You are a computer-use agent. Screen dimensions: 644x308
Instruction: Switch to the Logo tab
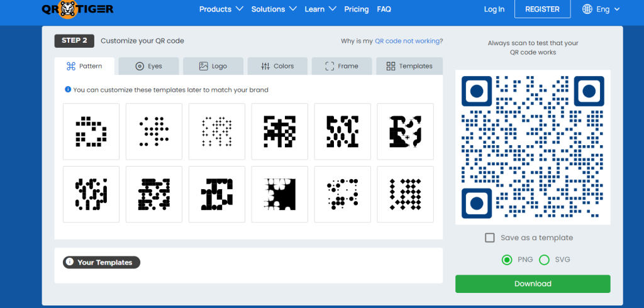pyautogui.click(x=213, y=66)
